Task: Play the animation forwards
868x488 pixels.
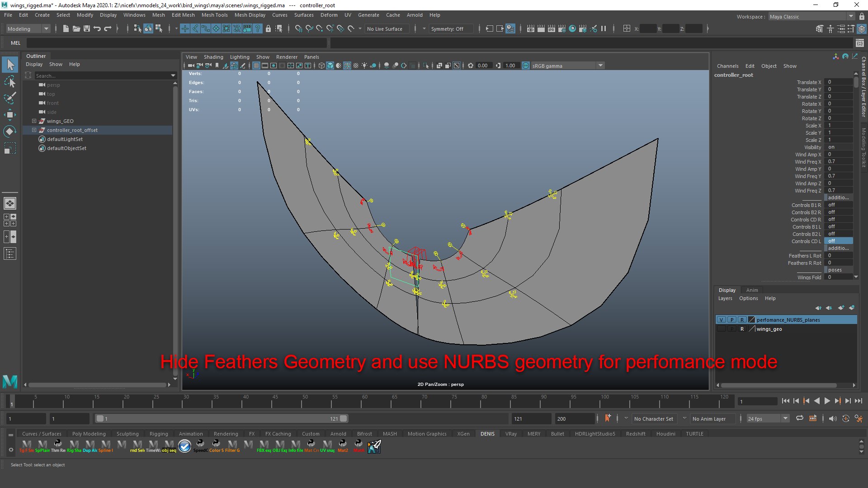Action: [827, 401]
